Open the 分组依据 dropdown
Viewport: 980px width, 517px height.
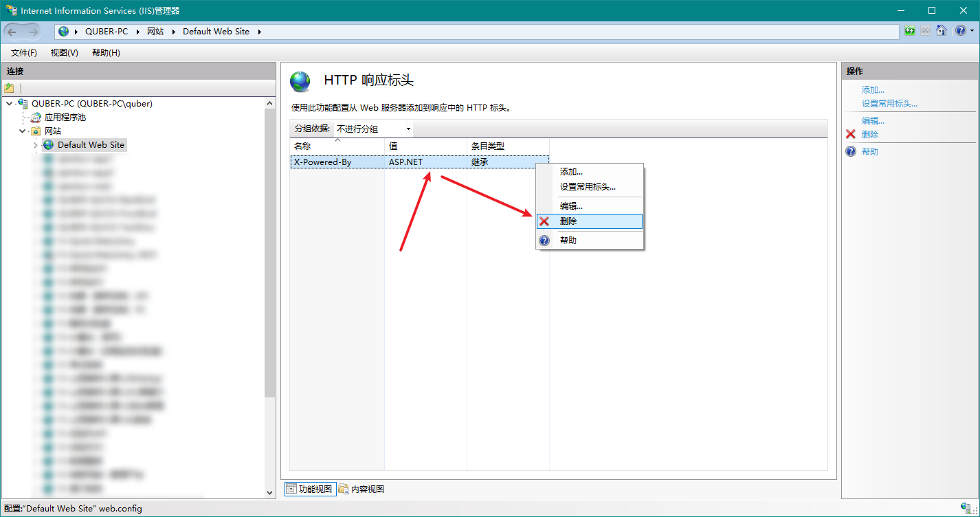(373, 129)
